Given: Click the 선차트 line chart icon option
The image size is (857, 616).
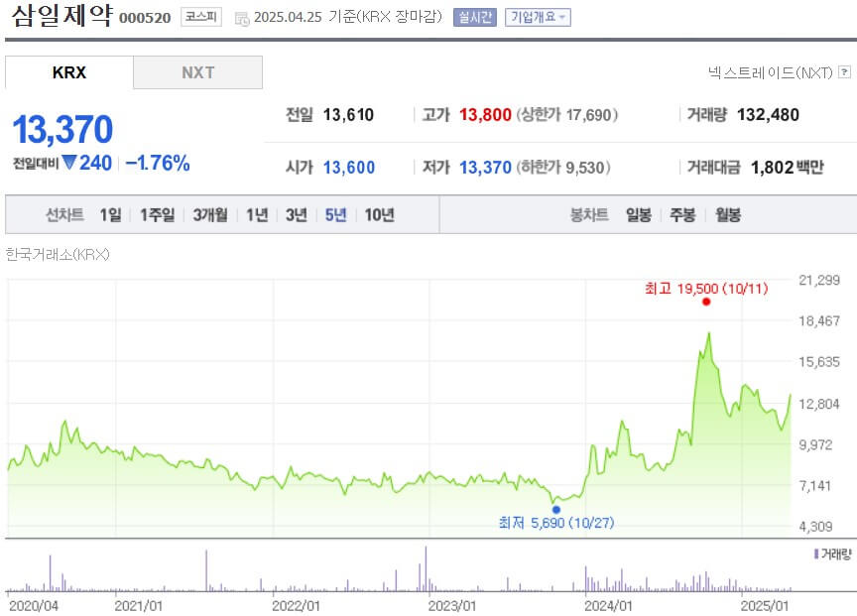Looking at the screenshot, I should point(62,214).
